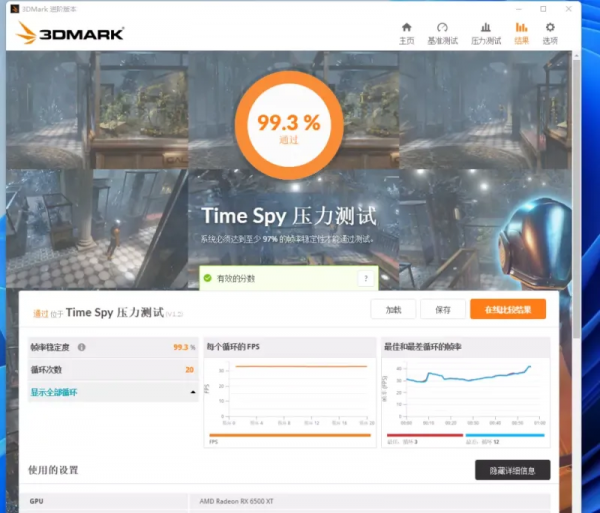Click the 保存 (Save) button
The image size is (600, 513).
tap(443, 309)
